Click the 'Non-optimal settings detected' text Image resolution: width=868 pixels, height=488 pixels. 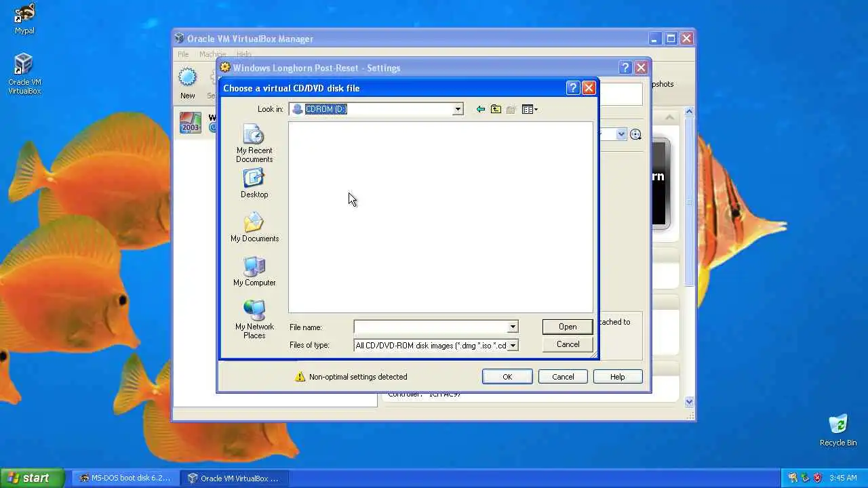click(x=358, y=377)
